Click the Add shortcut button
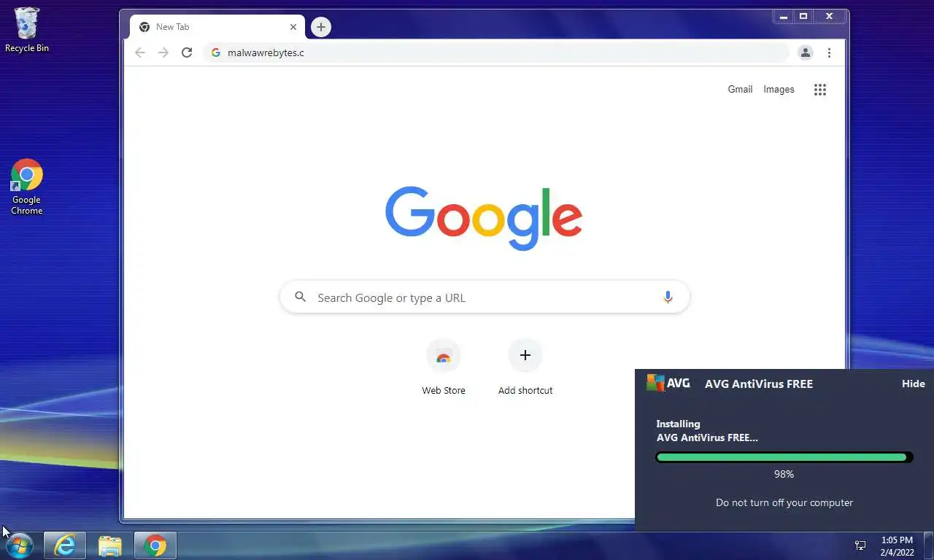934x560 pixels. click(525, 367)
